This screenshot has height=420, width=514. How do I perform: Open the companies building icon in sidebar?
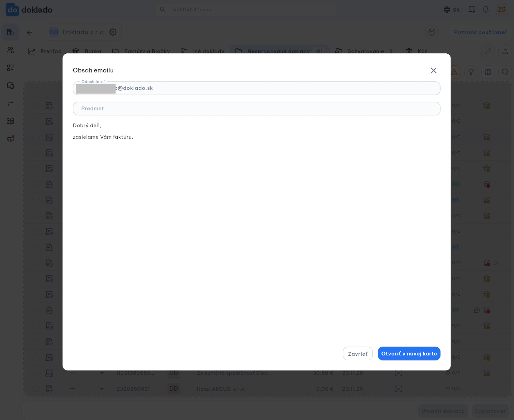point(10,32)
